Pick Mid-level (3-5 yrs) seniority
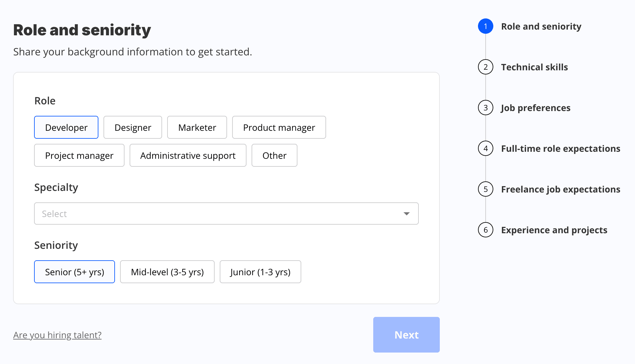This screenshot has height=364, width=635. [x=167, y=272]
